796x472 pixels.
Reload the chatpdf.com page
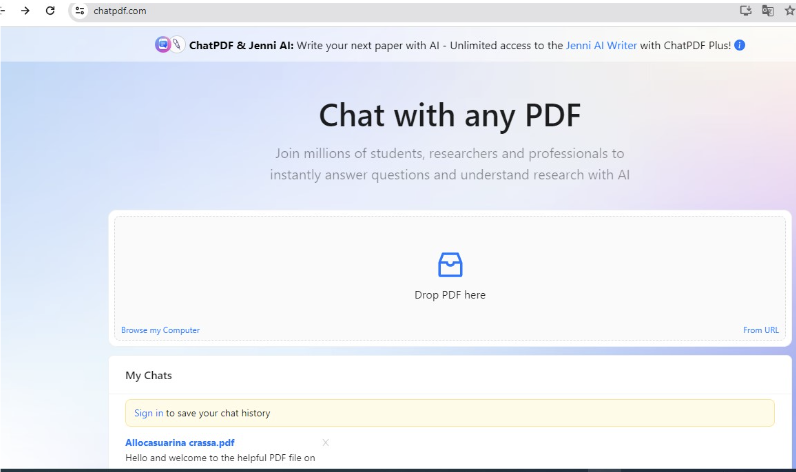point(50,10)
